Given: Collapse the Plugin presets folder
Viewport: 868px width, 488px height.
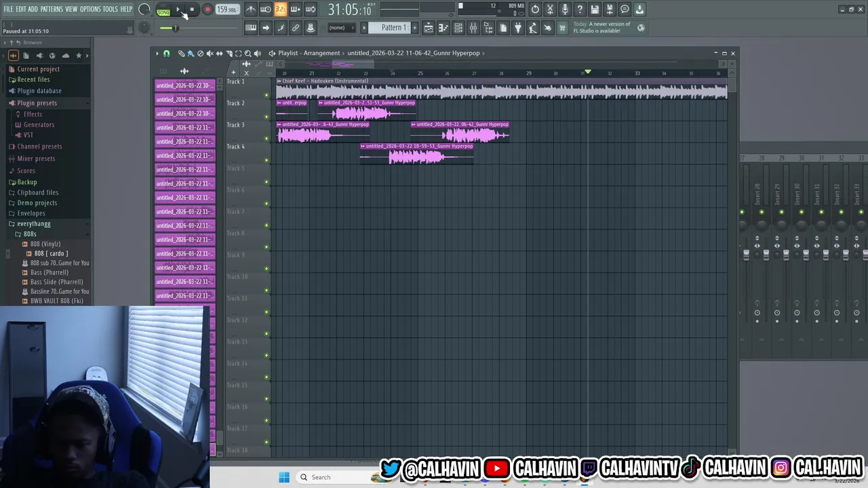Looking at the screenshot, I should (x=37, y=103).
